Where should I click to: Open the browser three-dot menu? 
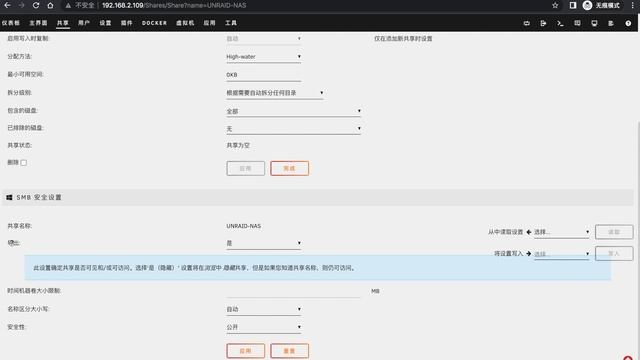[x=633, y=5]
